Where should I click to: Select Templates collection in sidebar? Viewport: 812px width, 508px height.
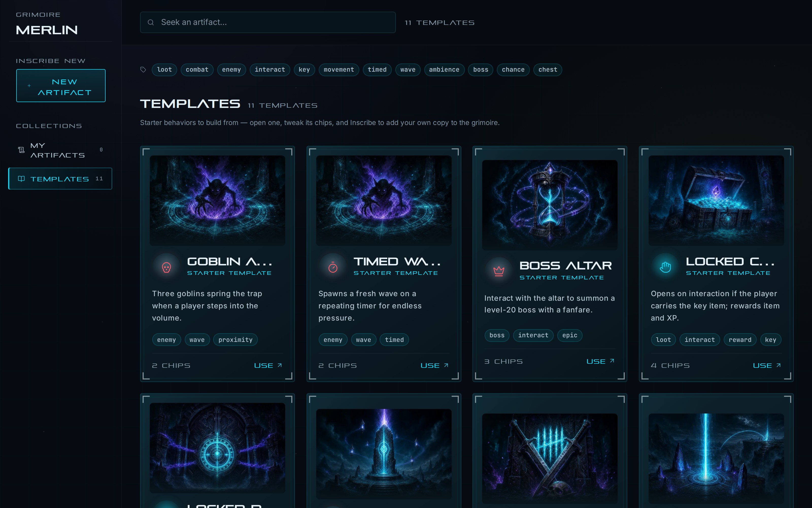pyautogui.click(x=60, y=179)
